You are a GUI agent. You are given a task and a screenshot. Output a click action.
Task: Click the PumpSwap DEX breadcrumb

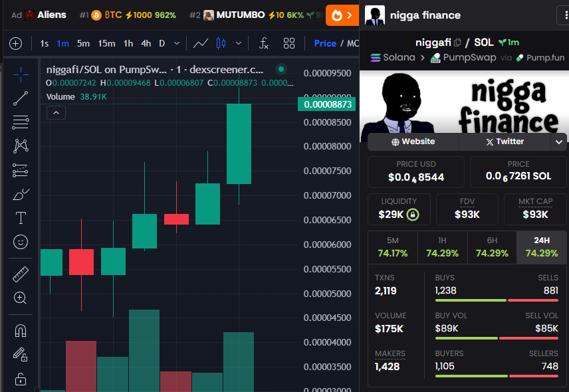[463, 58]
